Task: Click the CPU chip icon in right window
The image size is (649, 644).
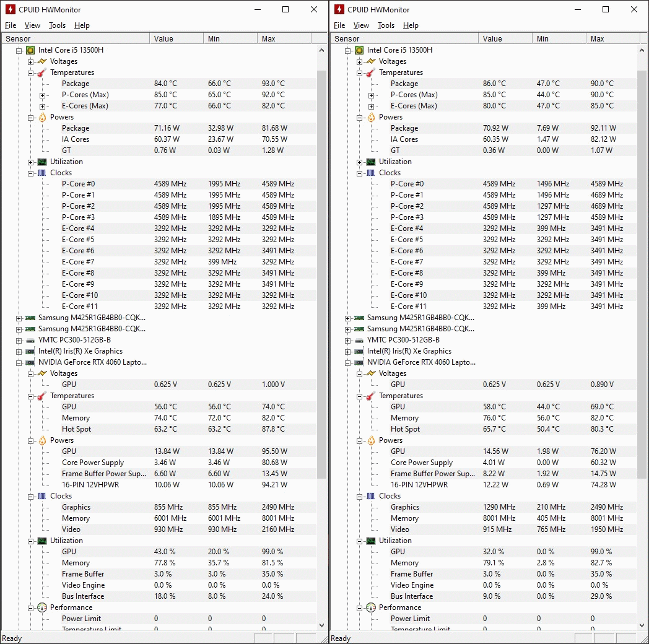Action: [359, 50]
